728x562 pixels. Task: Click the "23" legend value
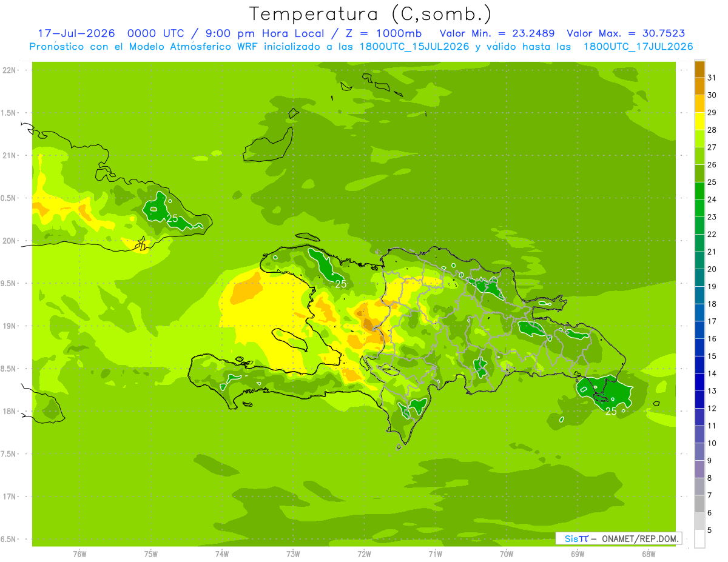coord(712,217)
